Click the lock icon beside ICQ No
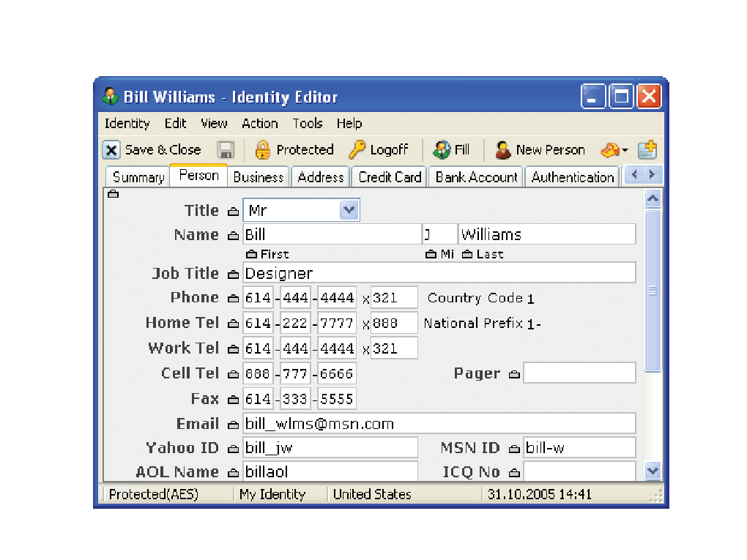The height and width of the screenshot is (560, 747). coord(514,473)
